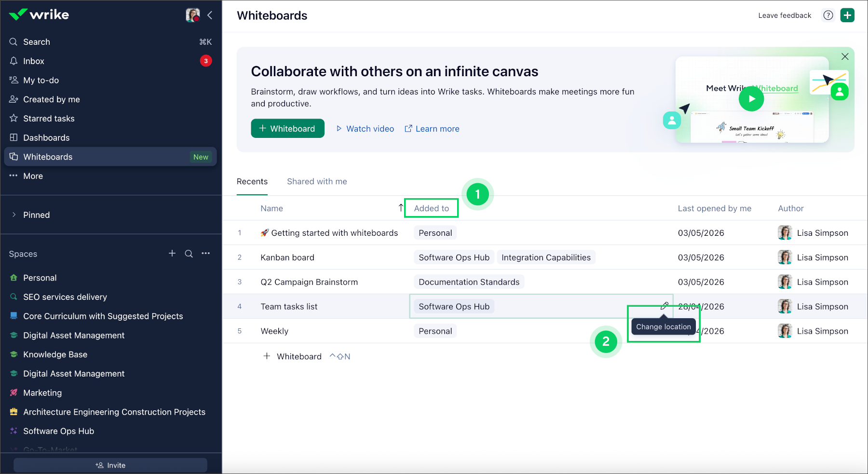Click Last opened by me column header

715,208
